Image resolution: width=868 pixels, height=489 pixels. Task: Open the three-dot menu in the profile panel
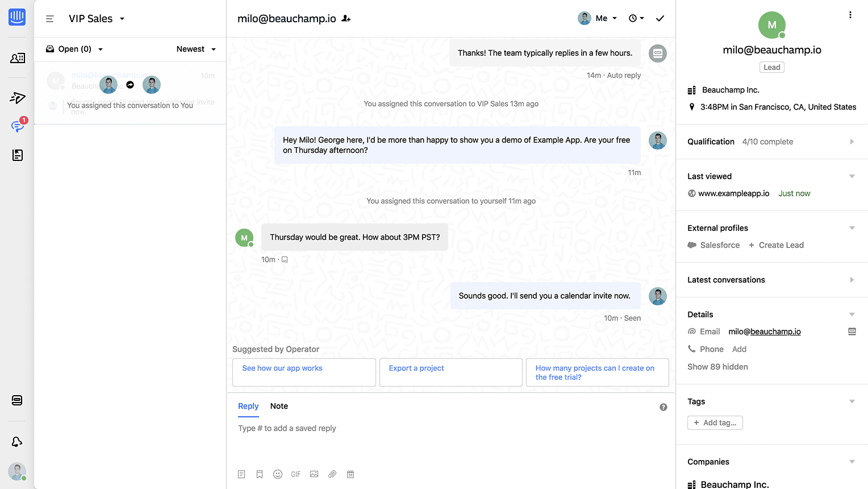point(850,14)
